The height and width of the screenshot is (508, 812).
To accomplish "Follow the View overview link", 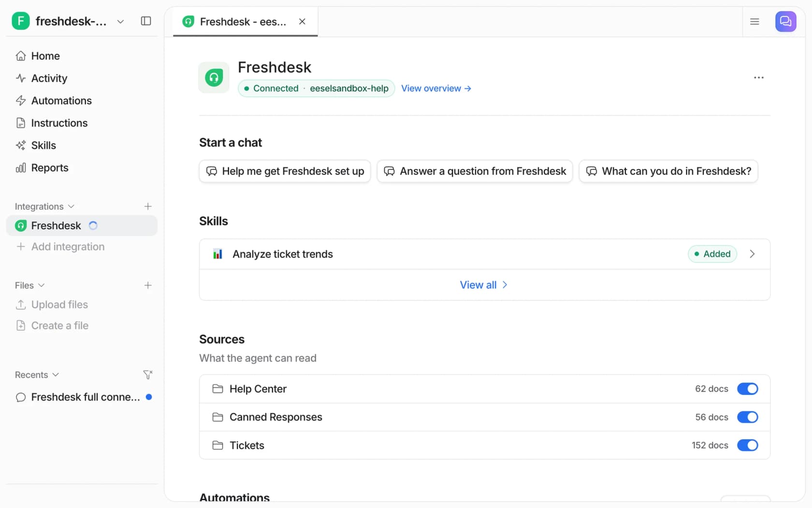I will pos(436,89).
